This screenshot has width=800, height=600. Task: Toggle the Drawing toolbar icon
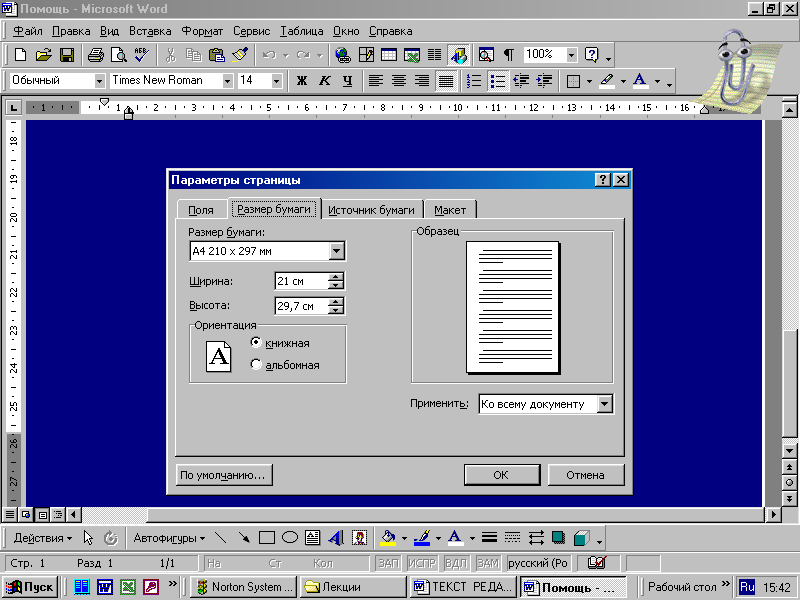click(458, 55)
